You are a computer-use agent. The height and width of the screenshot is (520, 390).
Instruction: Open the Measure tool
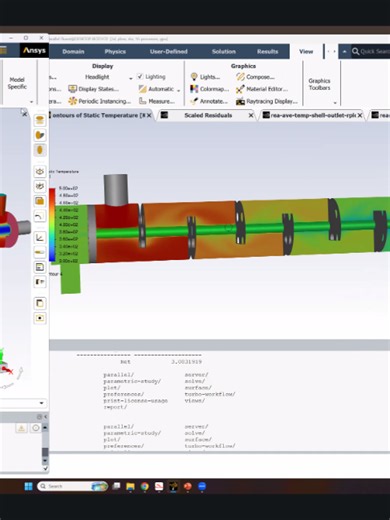coord(157,101)
